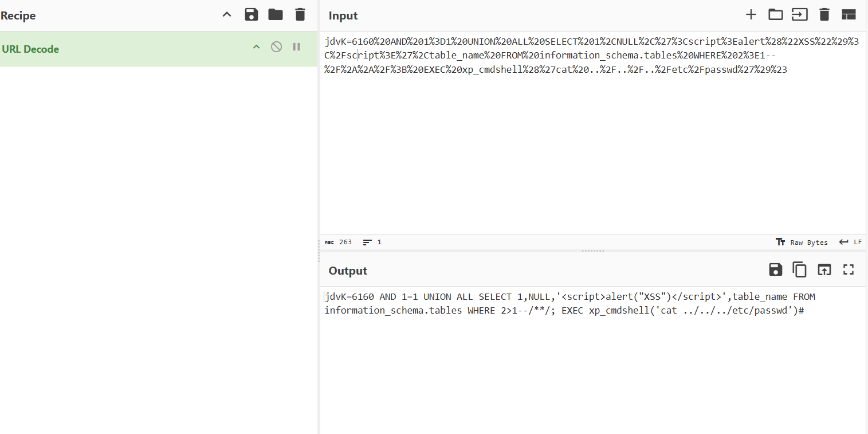
Task: Add a new input tab
Action: click(x=751, y=15)
